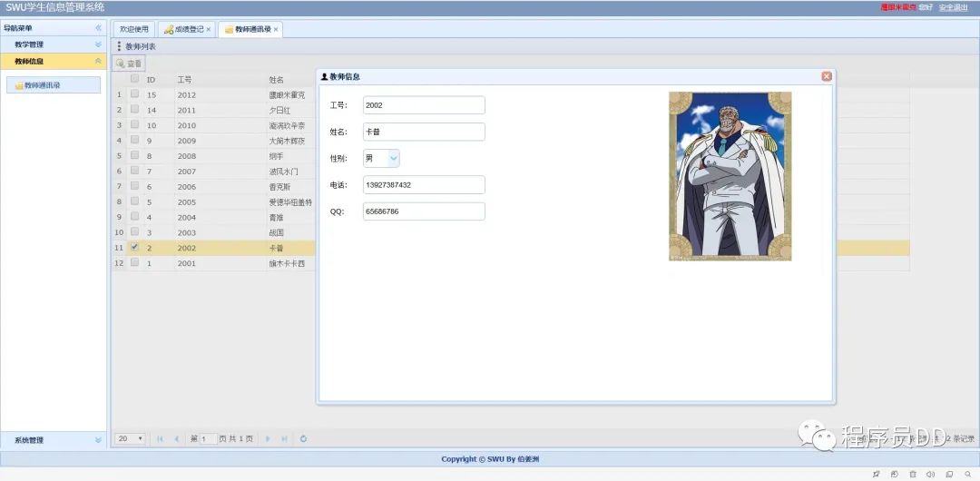Screen dimensions: 980x481
Task: Go to first page in pager
Action: 160,439
